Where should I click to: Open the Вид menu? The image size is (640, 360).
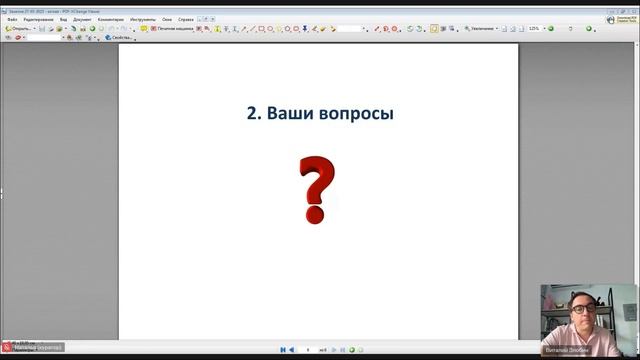pyautogui.click(x=63, y=20)
